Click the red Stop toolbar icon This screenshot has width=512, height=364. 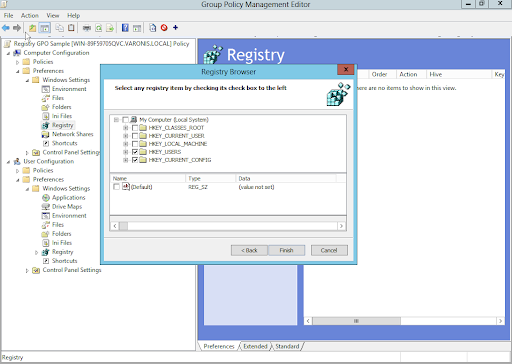coord(164,28)
